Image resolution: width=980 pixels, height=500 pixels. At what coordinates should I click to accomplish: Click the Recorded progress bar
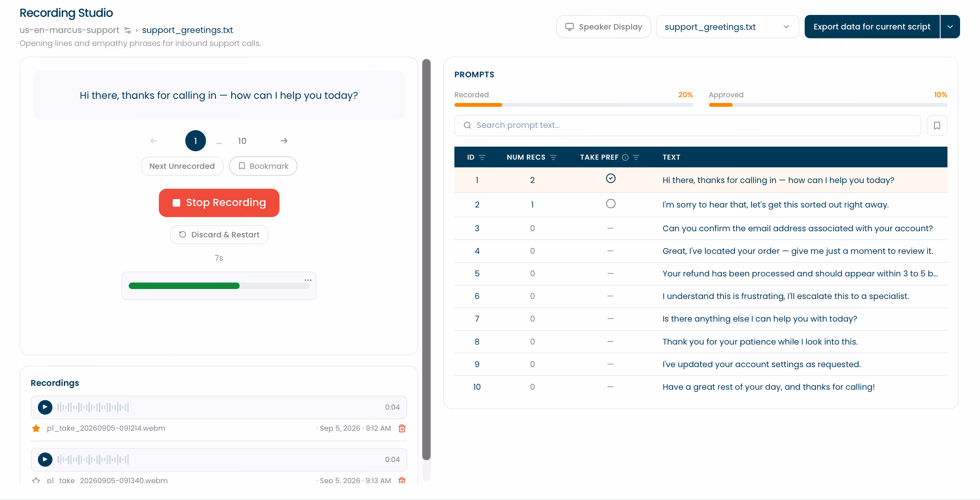click(x=573, y=105)
